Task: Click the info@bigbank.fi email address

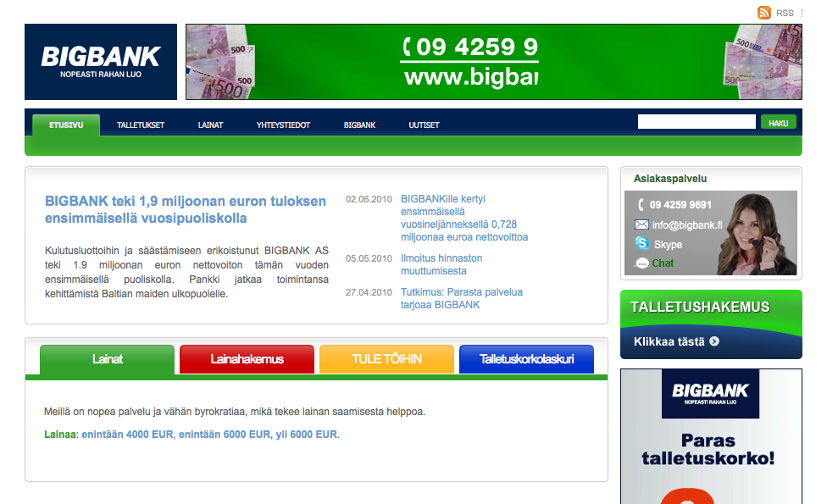Action: [x=687, y=225]
